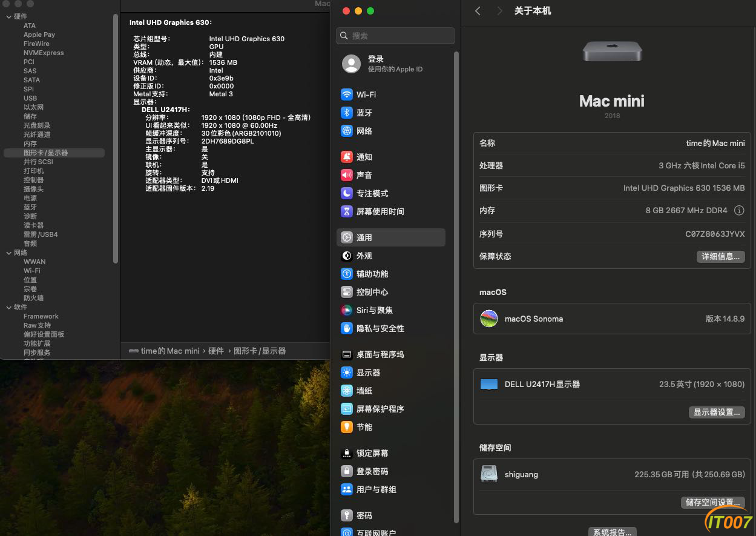This screenshot has width=756, height=536.
Task: Click the Wi-Fi icon in System Settings sidebar
Action: 347,94
